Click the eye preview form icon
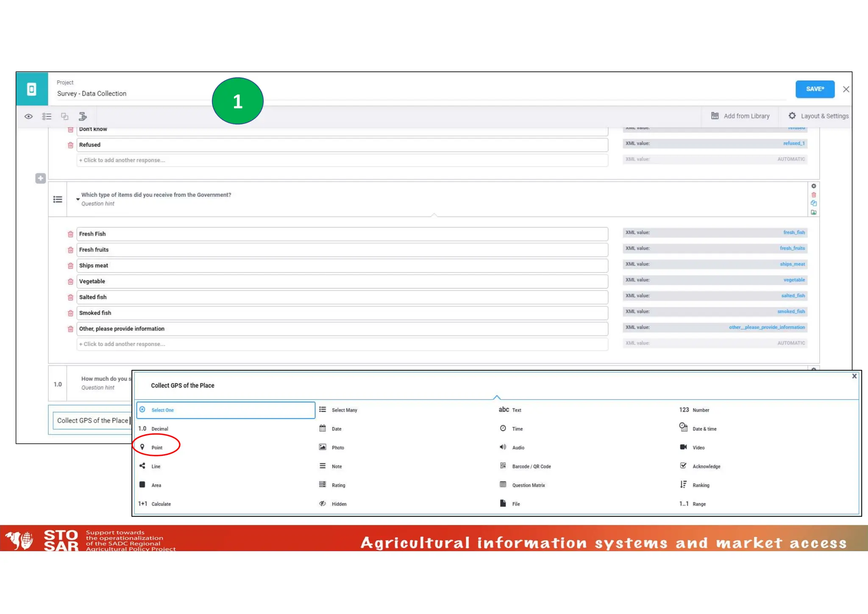 tap(28, 116)
